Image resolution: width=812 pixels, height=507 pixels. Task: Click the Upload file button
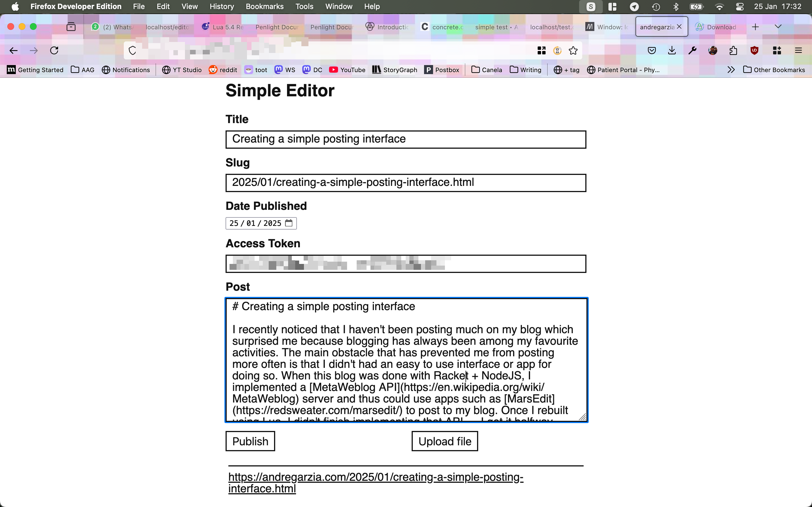point(444,441)
